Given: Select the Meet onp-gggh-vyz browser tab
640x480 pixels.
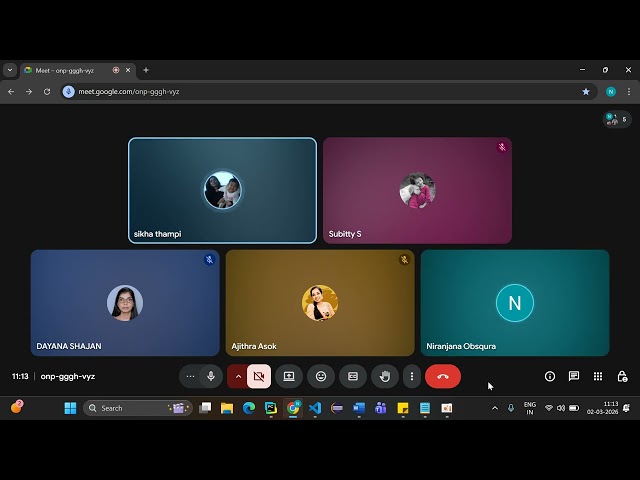Looking at the screenshot, I should 66,70.
